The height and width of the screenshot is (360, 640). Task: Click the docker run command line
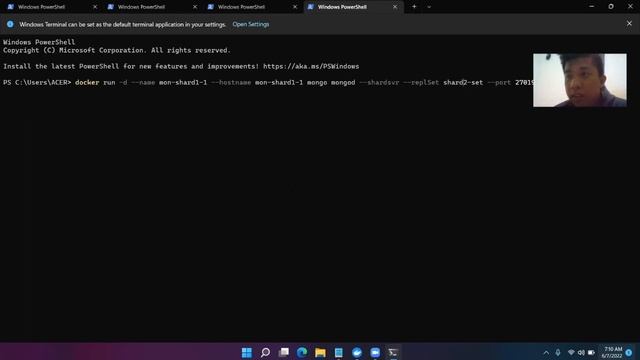coord(304,82)
